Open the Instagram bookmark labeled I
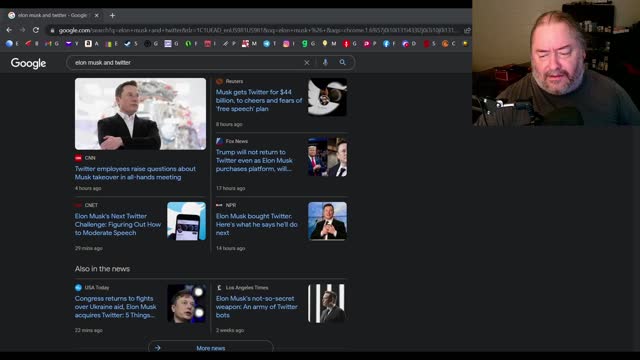The width and height of the screenshot is (640, 360). point(289,43)
